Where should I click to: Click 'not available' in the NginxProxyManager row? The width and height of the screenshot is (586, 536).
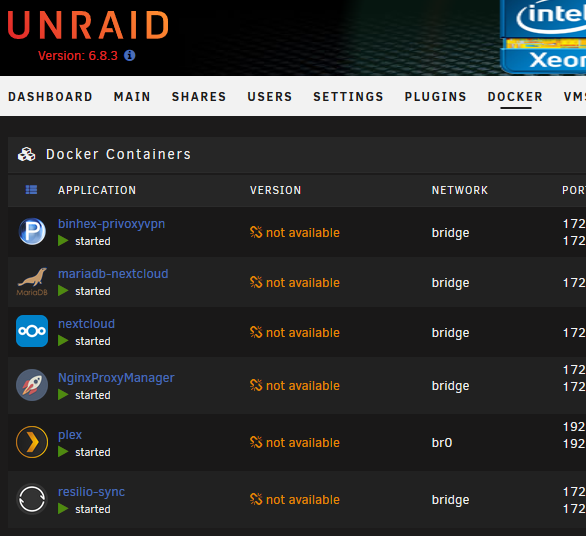tap(303, 385)
